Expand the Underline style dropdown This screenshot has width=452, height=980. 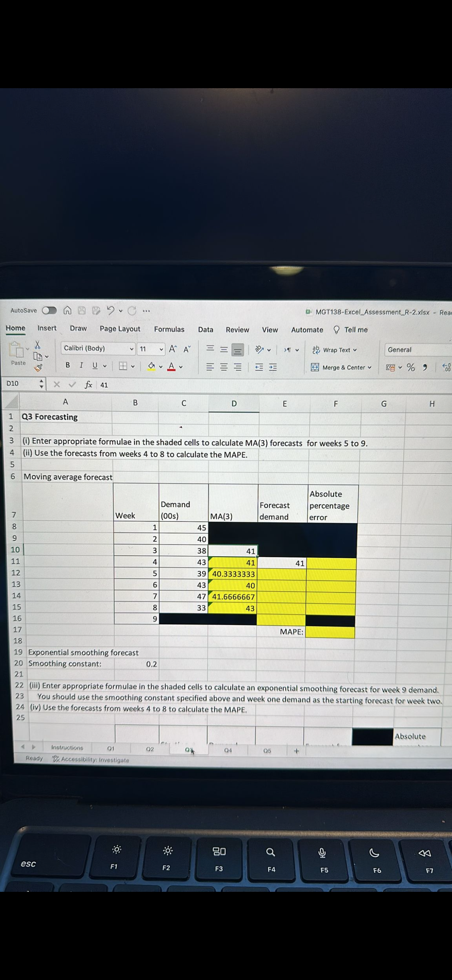click(x=105, y=366)
